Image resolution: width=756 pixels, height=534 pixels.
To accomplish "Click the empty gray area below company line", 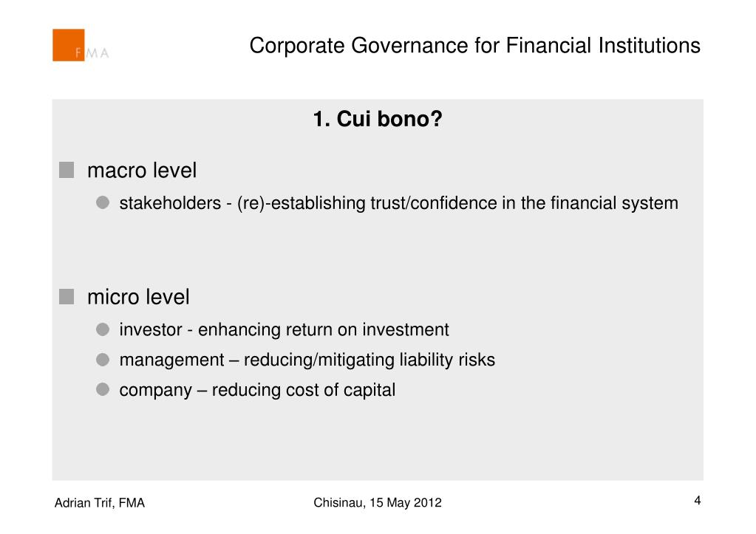I will [378, 441].
